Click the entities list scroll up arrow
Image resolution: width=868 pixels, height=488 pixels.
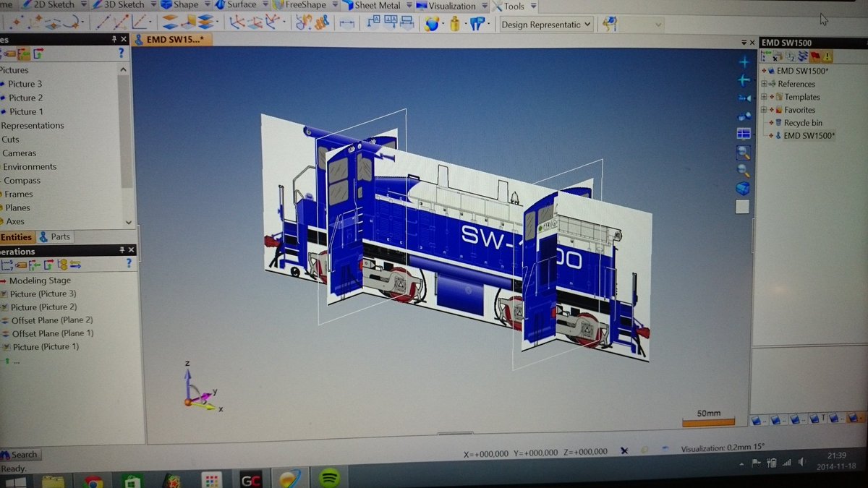click(124, 69)
